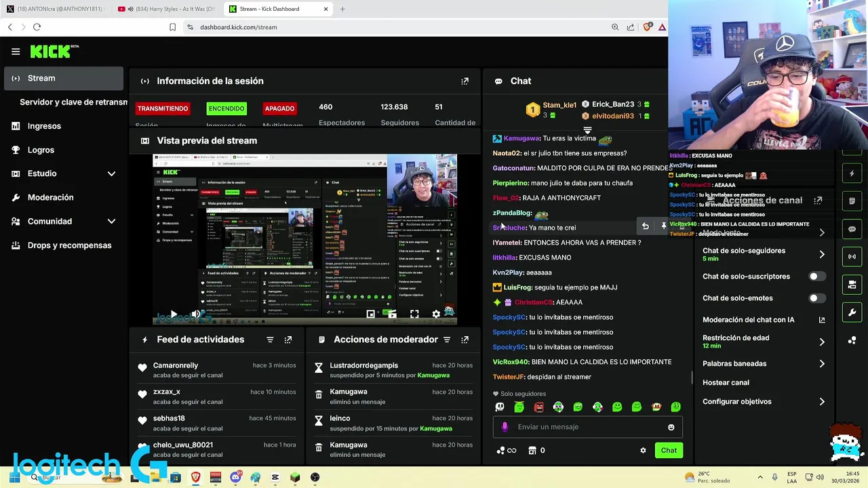Open Moderación in the sidebar
This screenshot has height=488, width=868.
point(50,197)
